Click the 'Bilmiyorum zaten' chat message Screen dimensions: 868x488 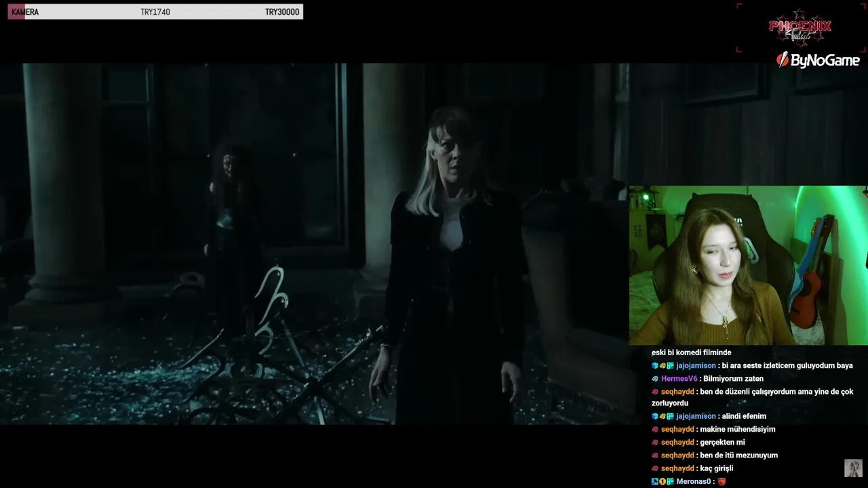733,379
